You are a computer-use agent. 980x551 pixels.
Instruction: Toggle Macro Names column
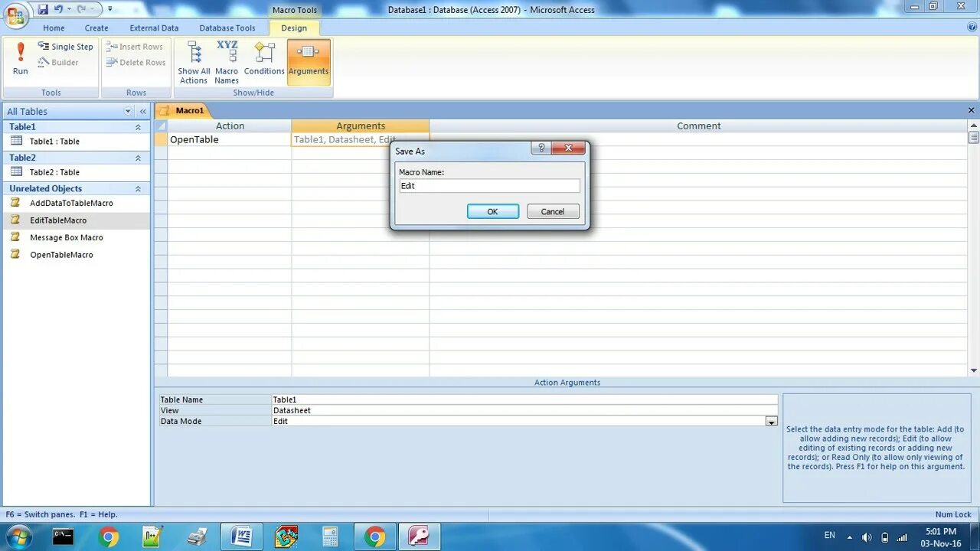pos(227,63)
